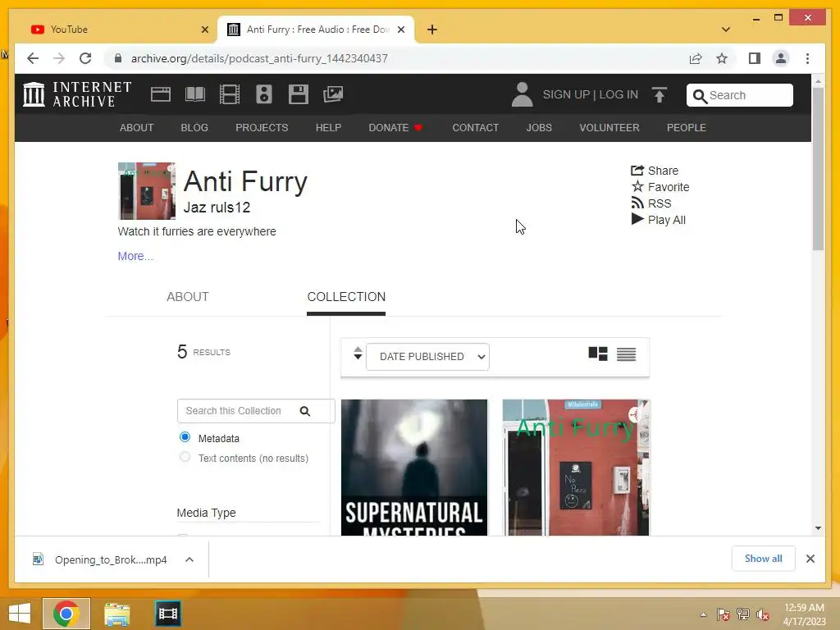Open the DATE PUBLISHED sort dropdown
The width and height of the screenshot is (840, 630).
[427, 357]
